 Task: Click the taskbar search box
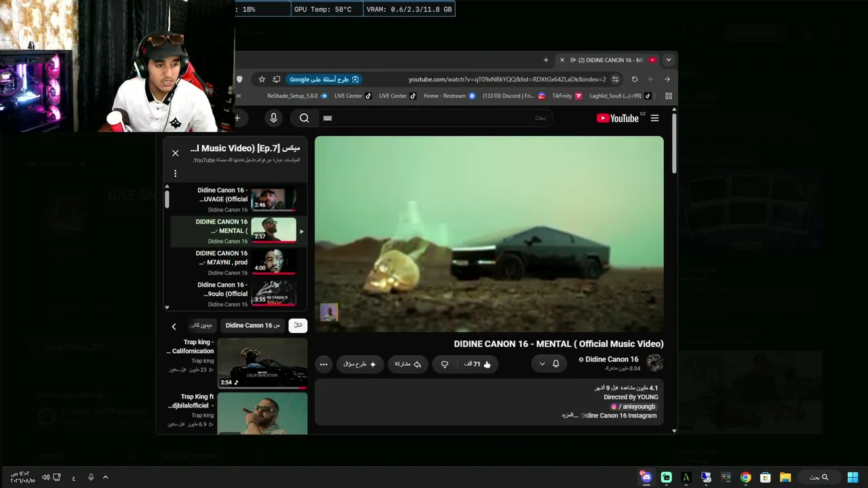[819, 477]
